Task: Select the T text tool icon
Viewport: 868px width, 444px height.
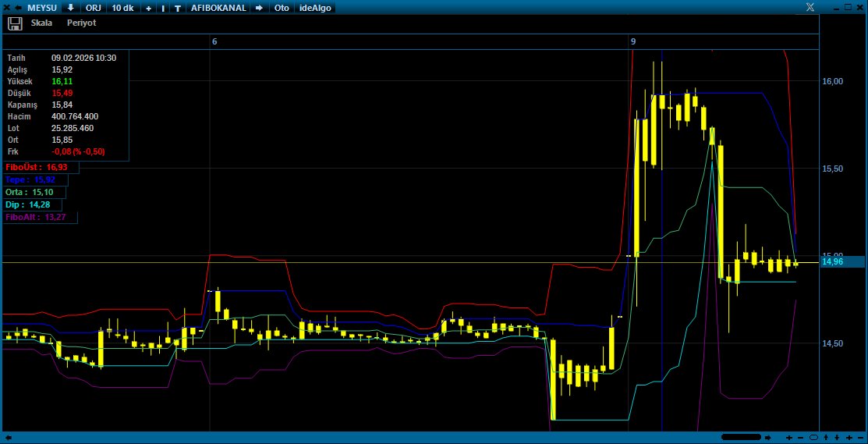Action: [178, 9]
